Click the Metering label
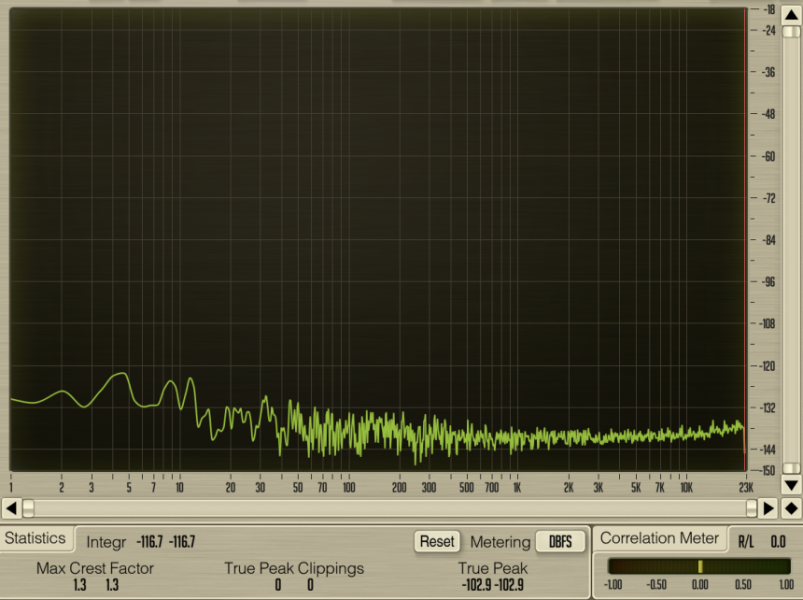Image resolution: width=803 pixels, height=600 pixels. click(x=500, y=542)
